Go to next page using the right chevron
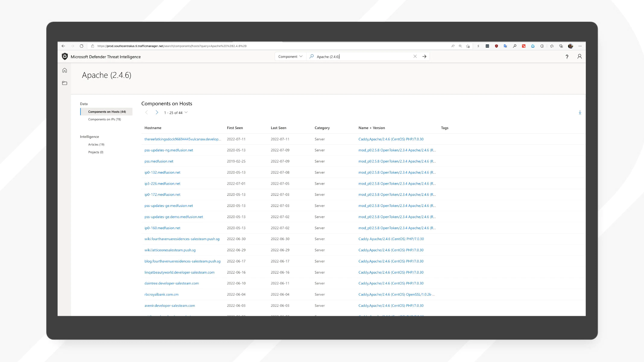Viewport: 644px width, 362px height. 157,112
